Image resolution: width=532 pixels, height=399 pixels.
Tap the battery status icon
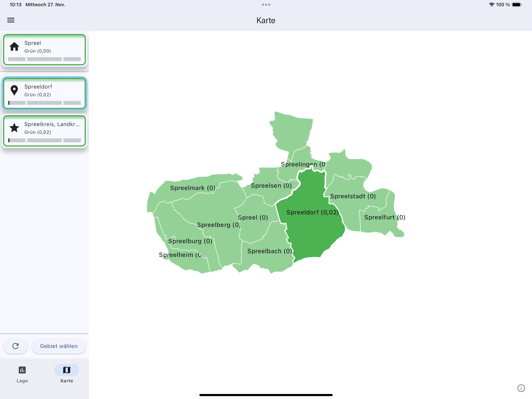pyautogui.click(x=517, y=5)
